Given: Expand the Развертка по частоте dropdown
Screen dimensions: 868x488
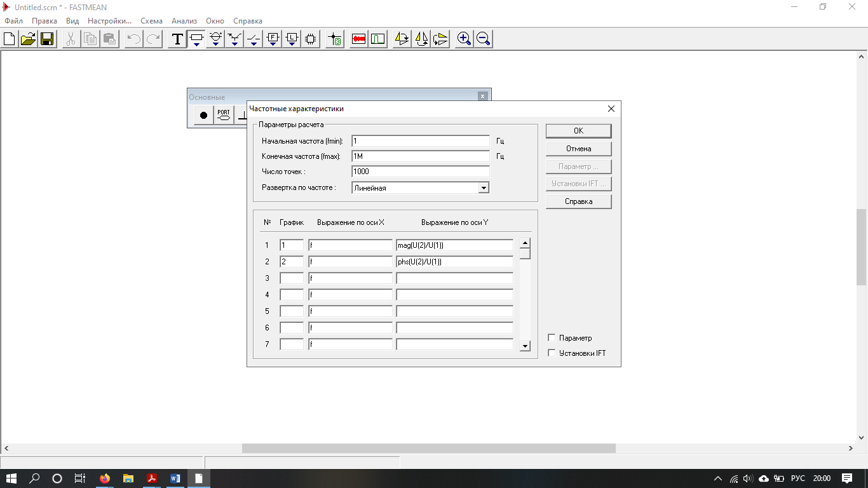Looking at the screenshot, I should [x=484, y=188].
